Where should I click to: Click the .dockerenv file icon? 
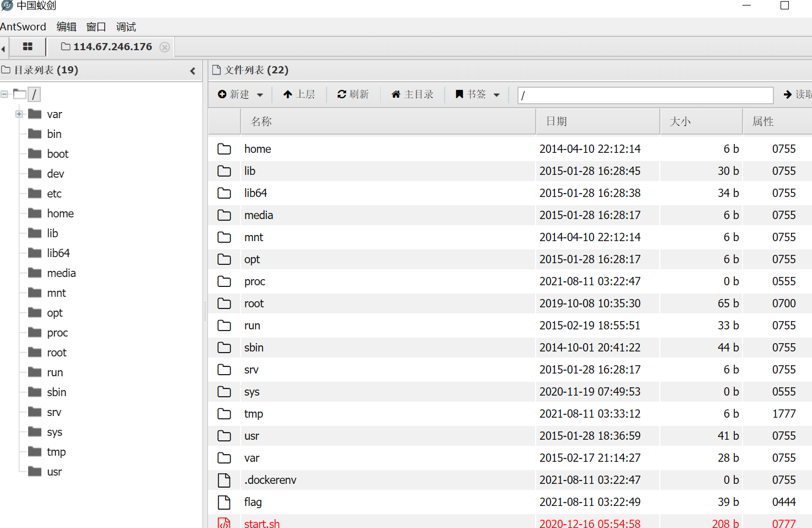224,480
